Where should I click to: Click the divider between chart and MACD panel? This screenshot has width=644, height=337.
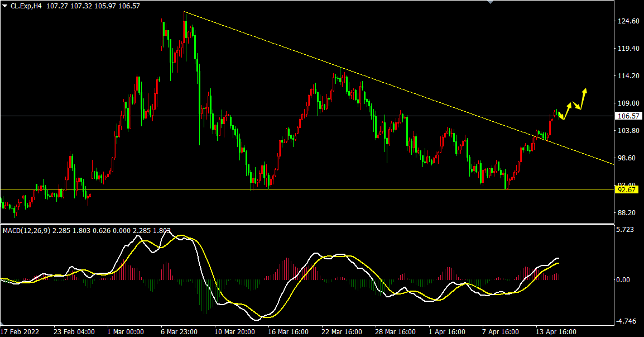click(307, 224)
